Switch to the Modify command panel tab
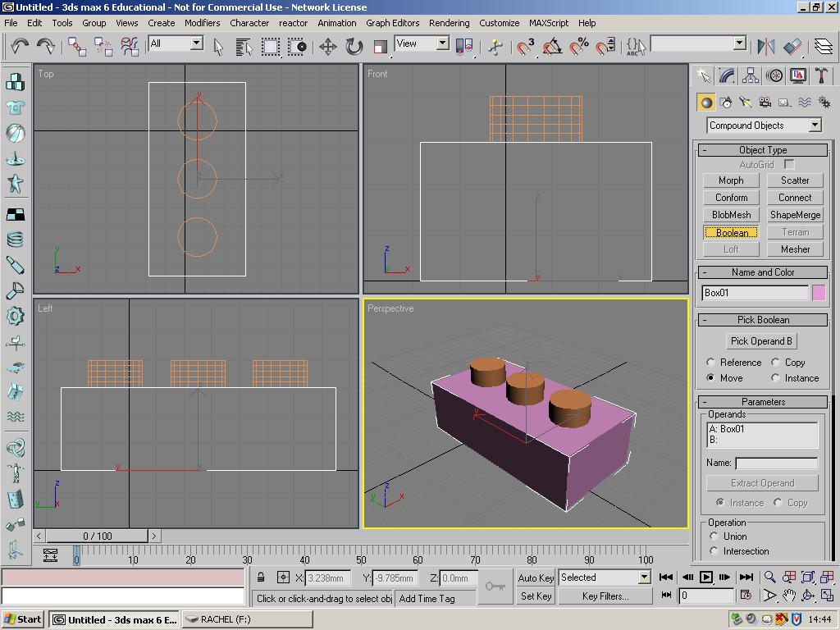 (726, 75)
